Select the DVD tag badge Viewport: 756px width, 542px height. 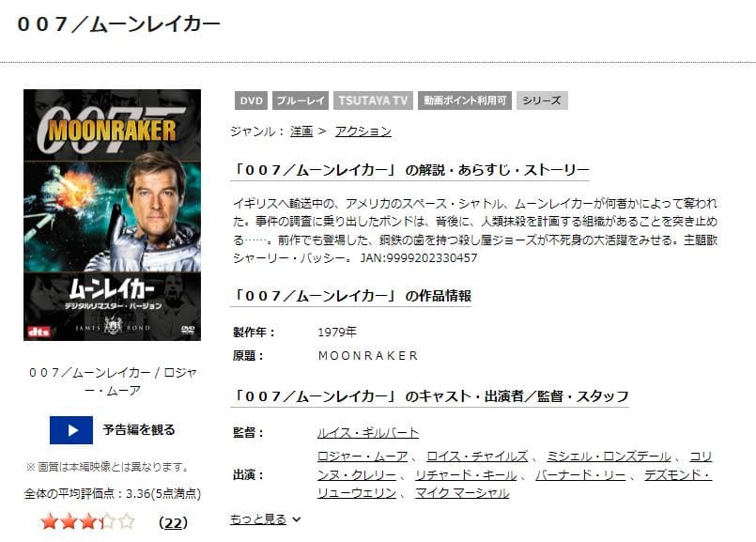tap(251, 101)
